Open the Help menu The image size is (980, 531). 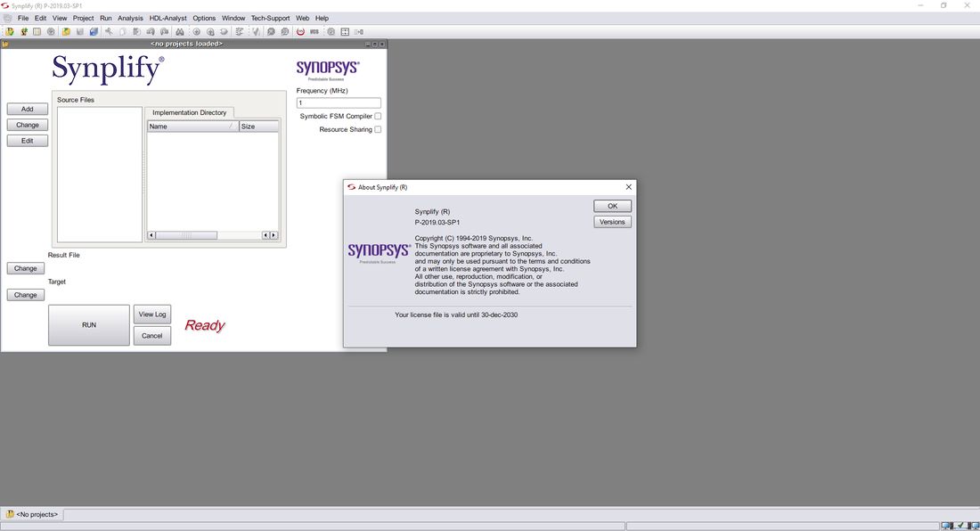tap(322, 18)
